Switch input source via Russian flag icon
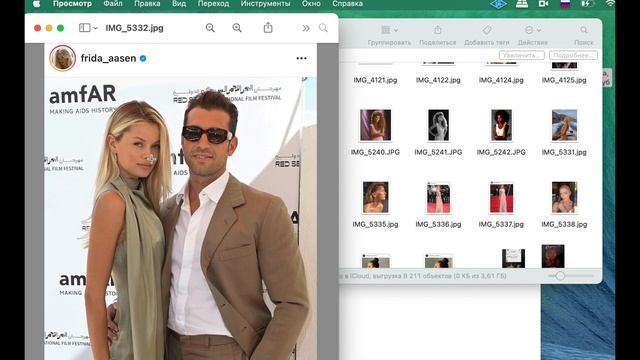 (x=565, y=4)
